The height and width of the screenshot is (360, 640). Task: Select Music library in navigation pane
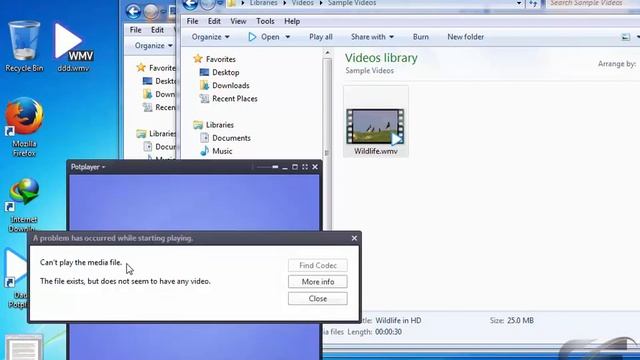pyautogui.click(x=222, y=151)
